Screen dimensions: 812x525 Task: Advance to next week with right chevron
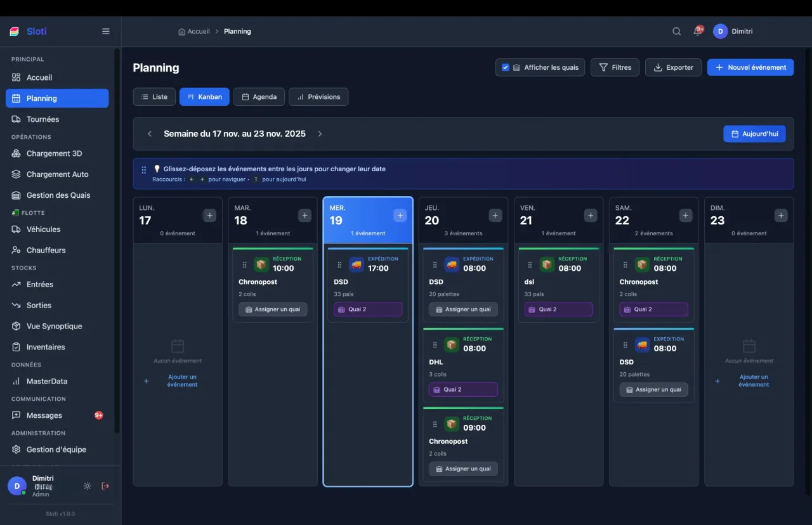pyautogui.click(x=320, y=134)
